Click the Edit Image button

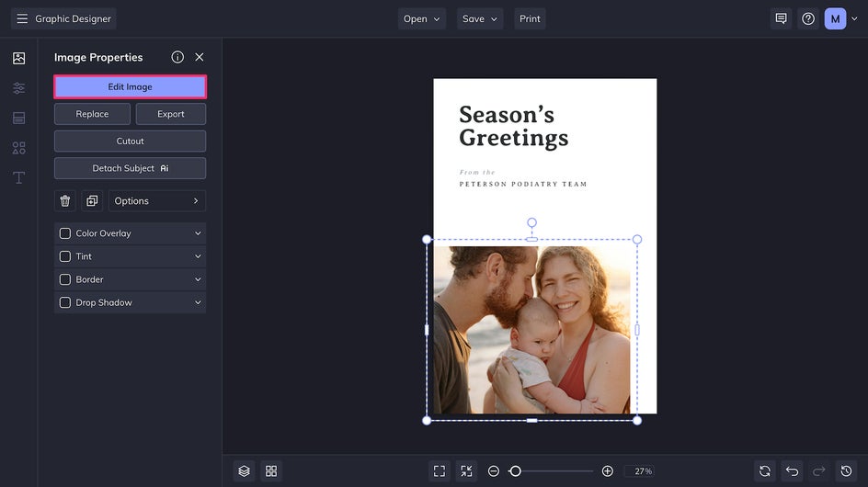coord(130,87)
